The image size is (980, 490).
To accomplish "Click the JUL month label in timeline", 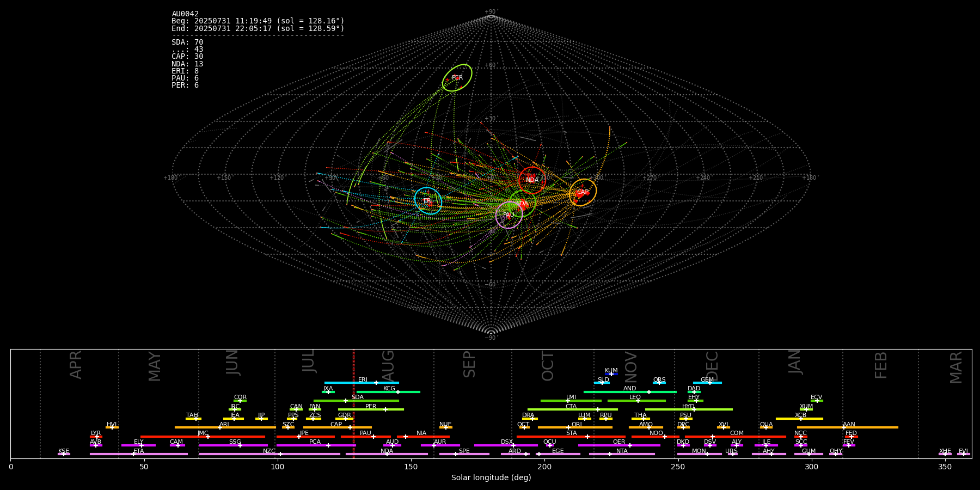I will click(309, 361).
